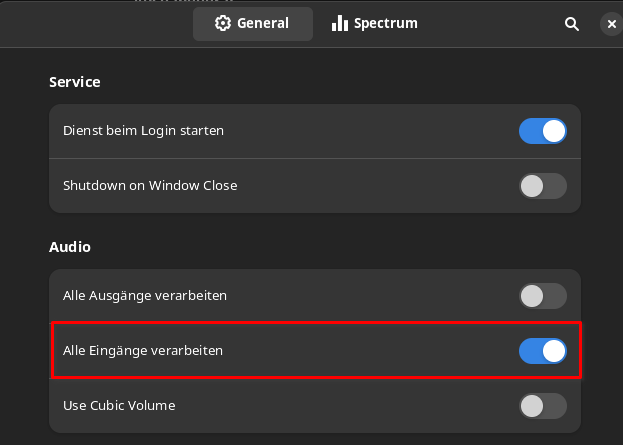Image resolution: width=623 pixels, height=445 pixels.
Task: Click header bar space between Spectrum and search
Action: tap(490, 23)
